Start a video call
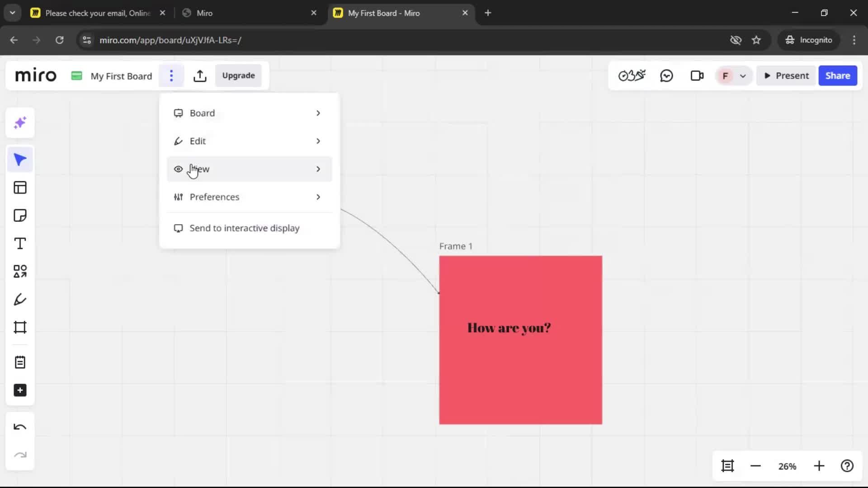Screen dimensions: 868x488 (x=697, y=76)
